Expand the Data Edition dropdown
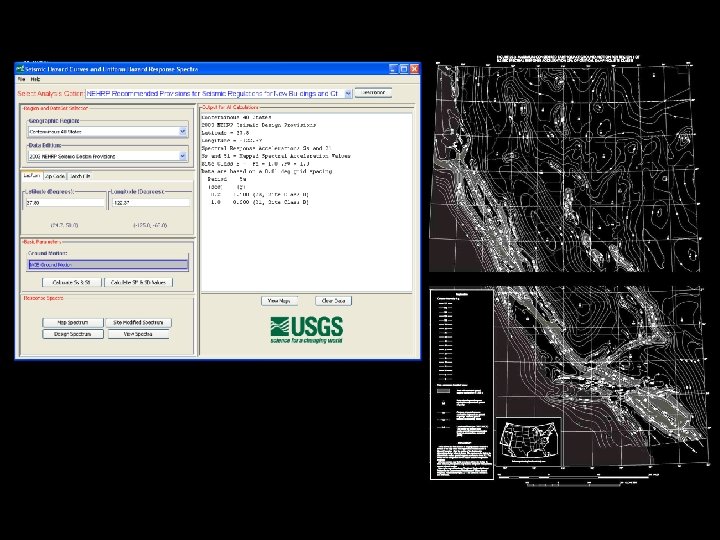The height and width of the screenshot is (540, 720). click(182, 156)
